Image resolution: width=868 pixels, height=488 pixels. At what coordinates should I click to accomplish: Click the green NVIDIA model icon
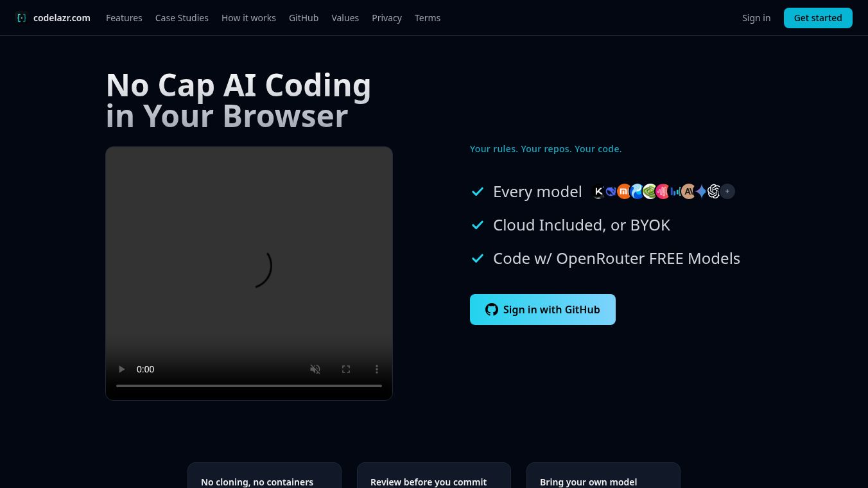[650, 191]
